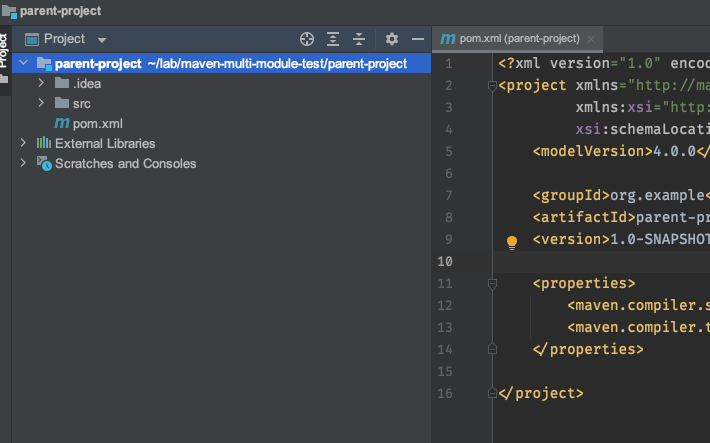
Task: Click the folder icon below the Project side tab
Action: pyautogui.click(x=5, y=80)
